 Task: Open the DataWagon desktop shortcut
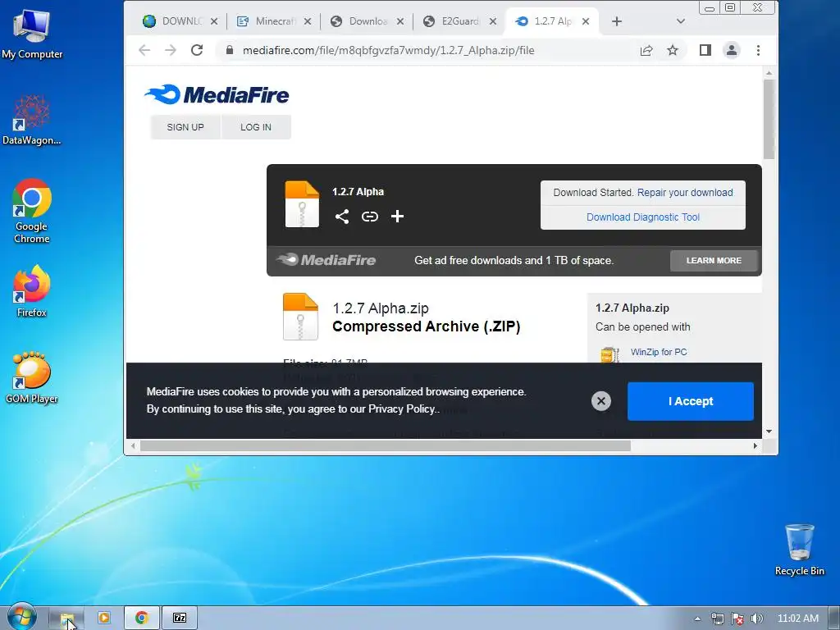tap(32, 120)
